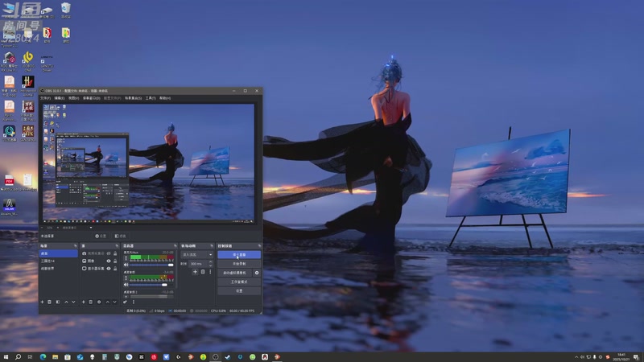
Task: Toggle lock of display capture source
Action: pos(115,269)
